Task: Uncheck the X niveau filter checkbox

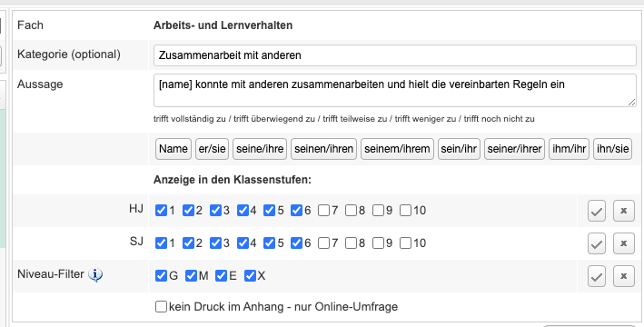Action: coord(250,275)
